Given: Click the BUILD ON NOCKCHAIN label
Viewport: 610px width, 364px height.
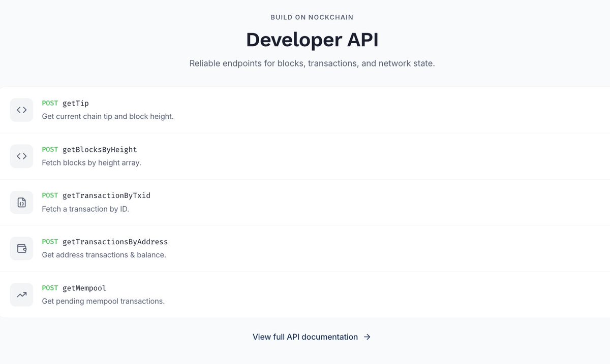Looking at the screenshot, I should 312,17.
